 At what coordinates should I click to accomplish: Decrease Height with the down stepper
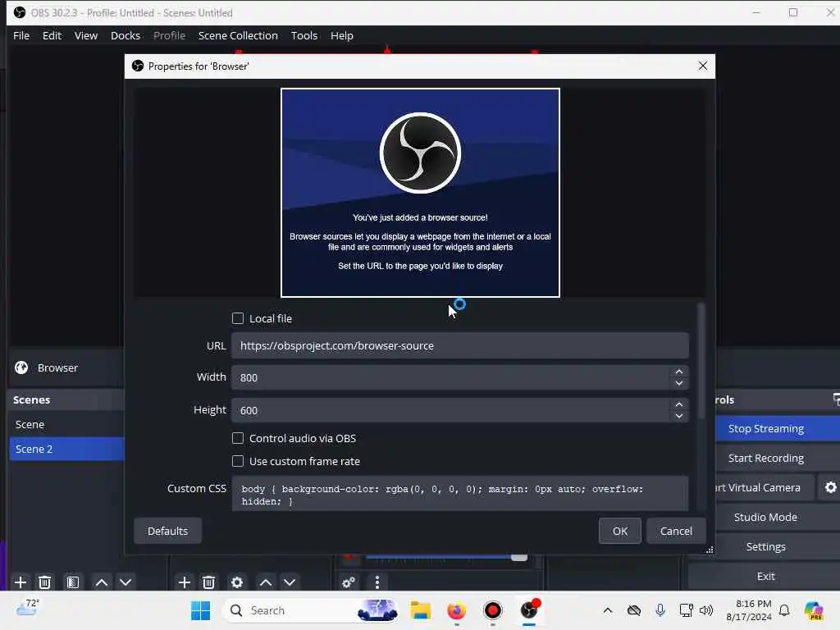point(678,416)
